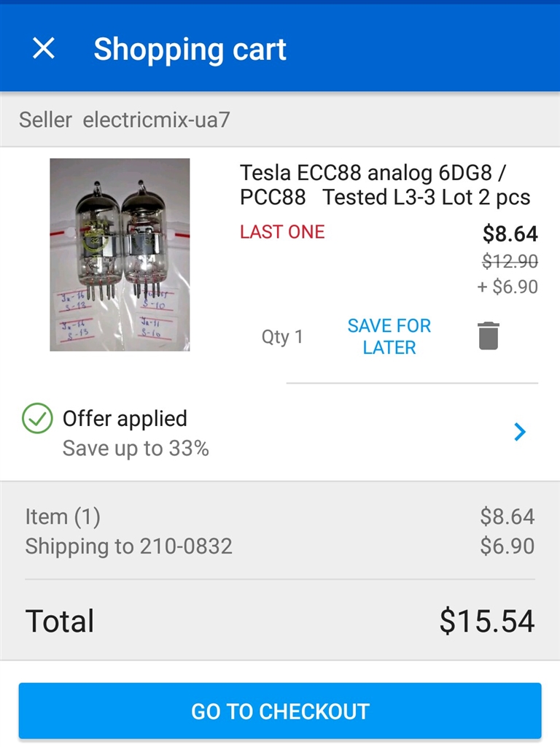Image resolution: width=560 pixels, height=747 pixels.
Task: Tap the crossed-out $12.90 original price
Action: (510, 261)
